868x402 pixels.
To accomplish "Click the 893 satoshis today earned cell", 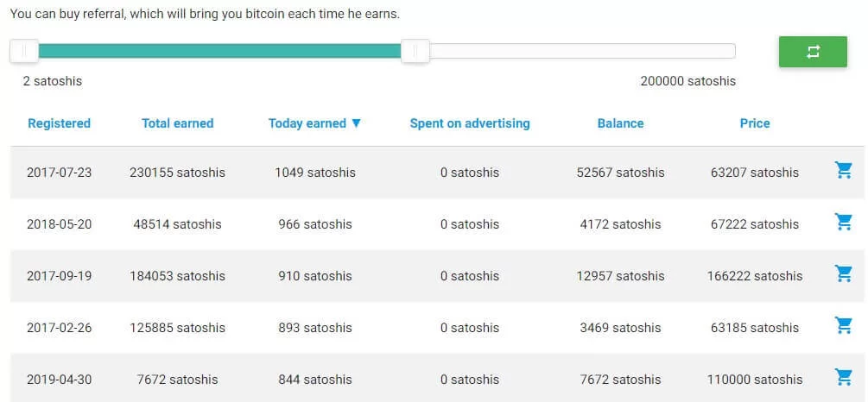I will [315, 328].
